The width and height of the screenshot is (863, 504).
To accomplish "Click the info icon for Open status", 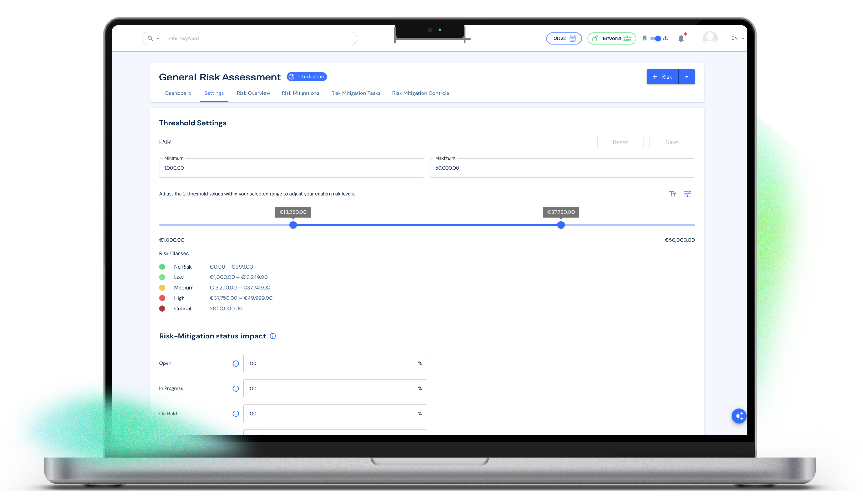I will pos(236,363).
